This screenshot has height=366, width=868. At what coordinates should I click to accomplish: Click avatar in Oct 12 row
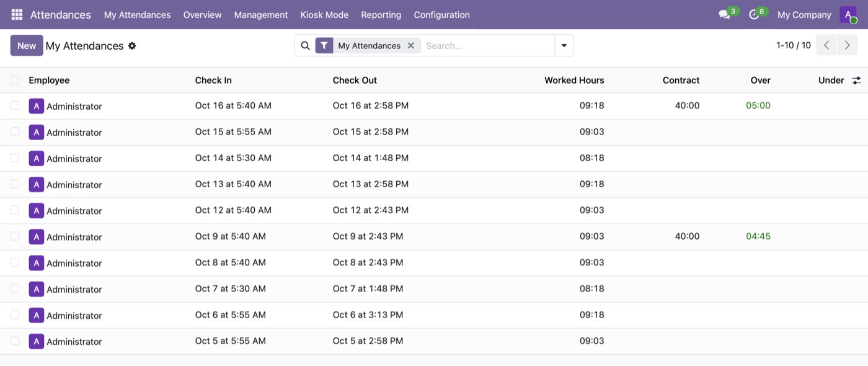click(x=37, y=210)
